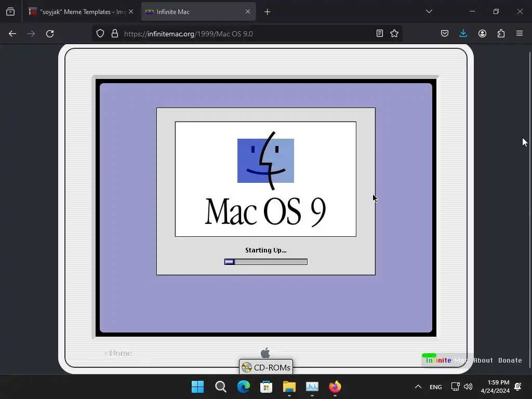Reload the Infinite Mac page
The image size is (532, 399).
click(x=50, y=34)
